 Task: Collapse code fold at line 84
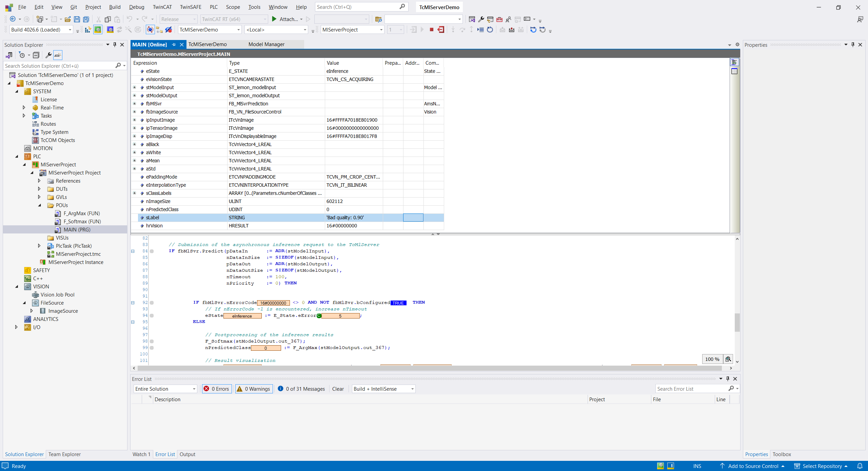133,251
